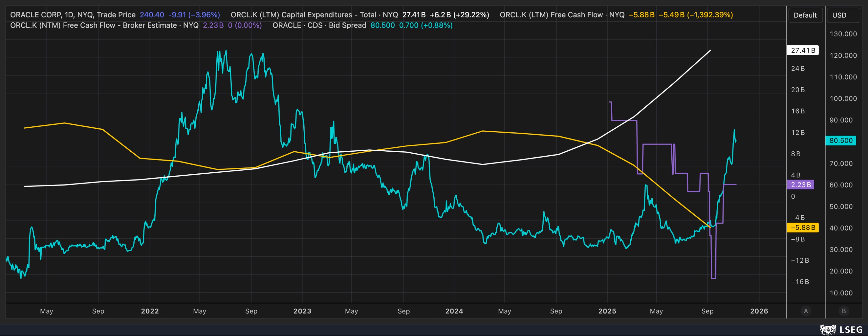Select the Capital Expenditures Total legend label

[x=314, y=15]
